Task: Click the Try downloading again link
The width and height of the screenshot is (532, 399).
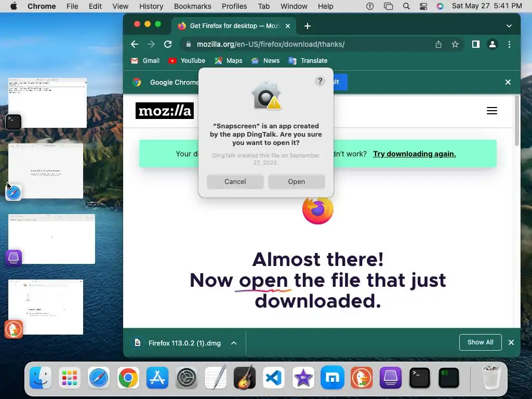Action: click(415, 154)
